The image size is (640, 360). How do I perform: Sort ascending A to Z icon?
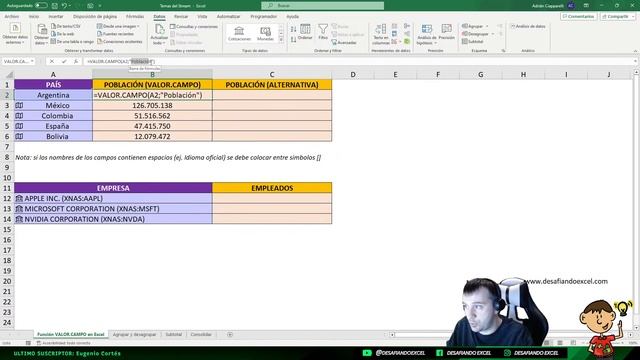pos(293,29)
